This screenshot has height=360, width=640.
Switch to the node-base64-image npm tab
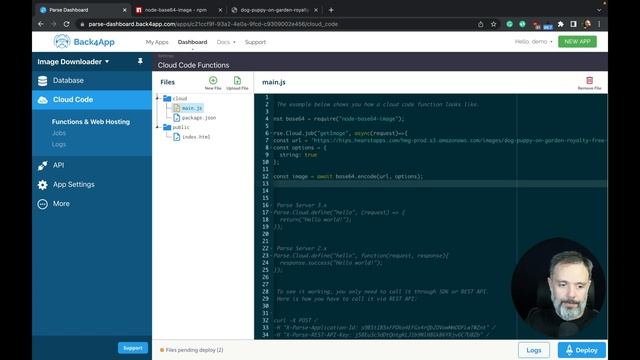(x=176, y=10)
